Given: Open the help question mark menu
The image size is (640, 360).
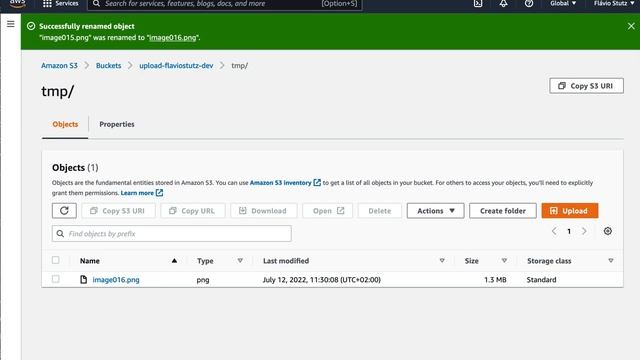Looking at the screenshot, I should tap(529, 3).
